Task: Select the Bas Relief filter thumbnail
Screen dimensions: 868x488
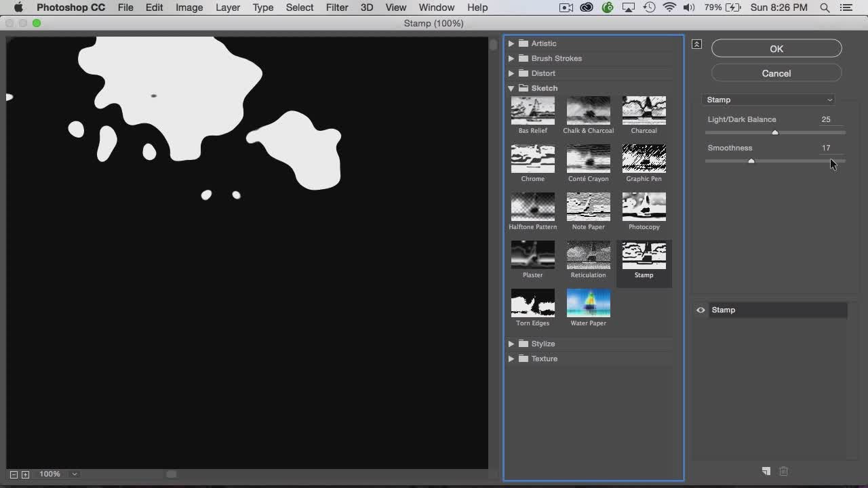Action: (x=532, y=110)
